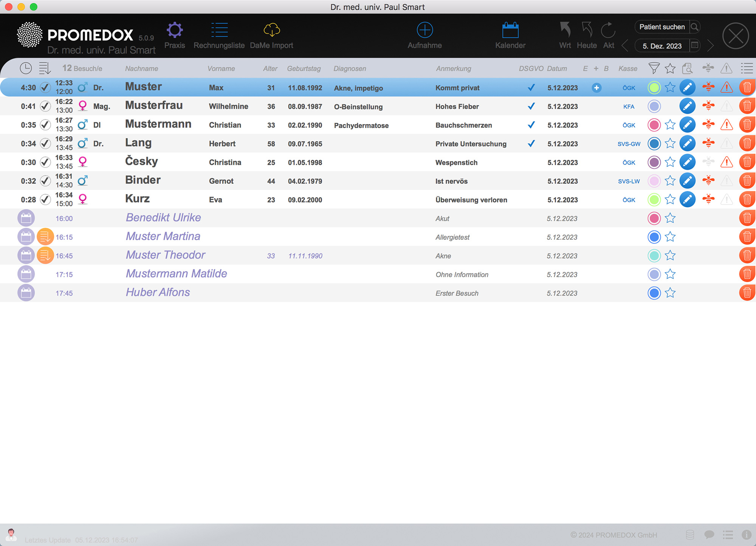Open the info icon in status bar

[x=747, y=535]
